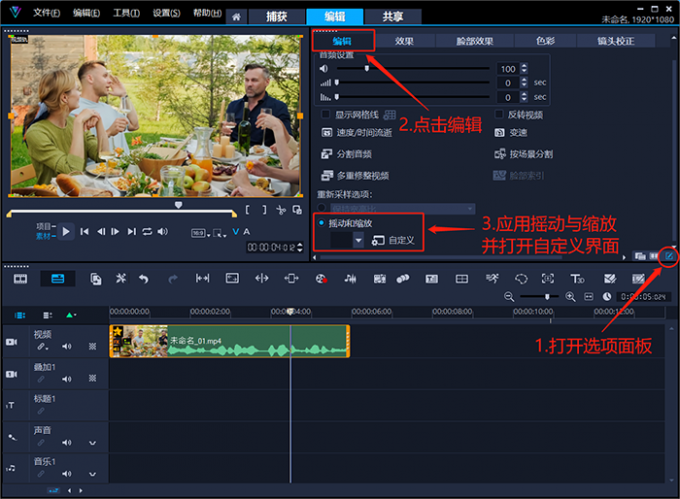Open the 3D title editor icon
This screenshot has height=499, width=680.
(x=577, y=279)
